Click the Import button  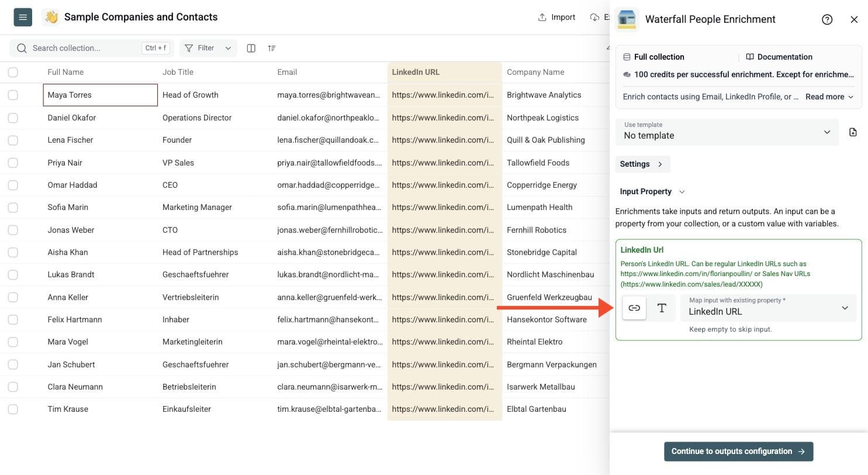(x=556, y=17)
